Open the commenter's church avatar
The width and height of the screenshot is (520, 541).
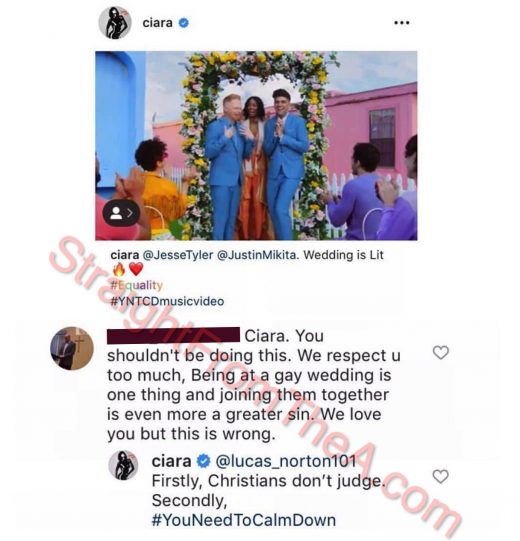pyautogui.click(x=72, y=348)
